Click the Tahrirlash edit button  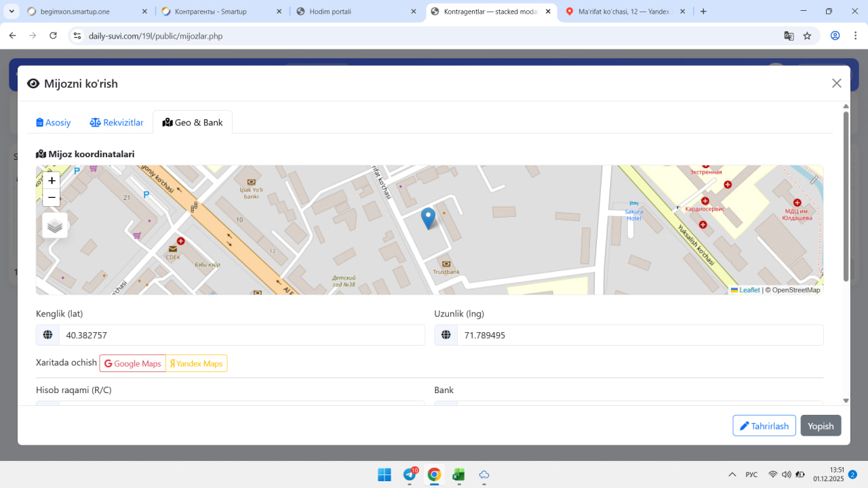pyautogui.click(x=764, y=426)
